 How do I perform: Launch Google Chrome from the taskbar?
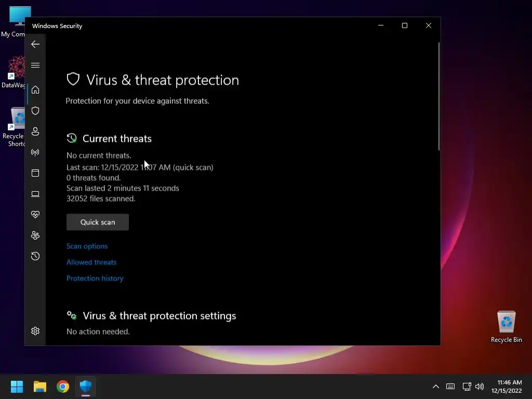click(63, 387)
